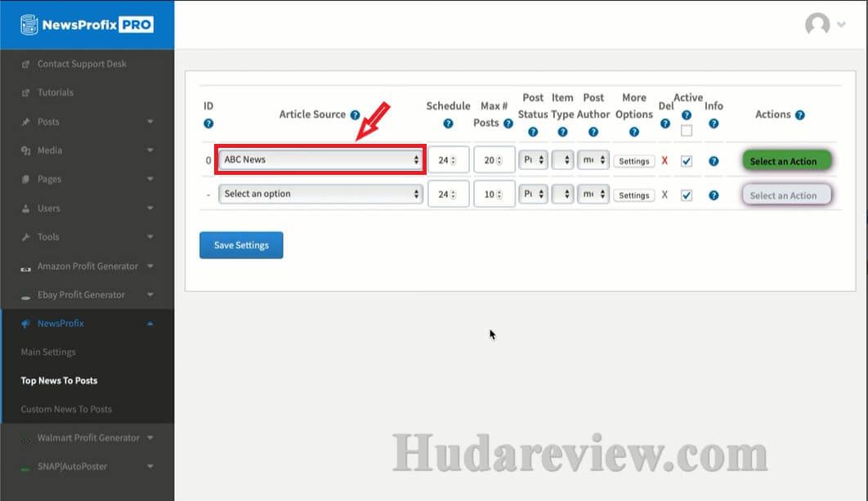Click the info icon in the ABC News row
The width and height of the screenshot is (868, 501).
coord(714,161)
